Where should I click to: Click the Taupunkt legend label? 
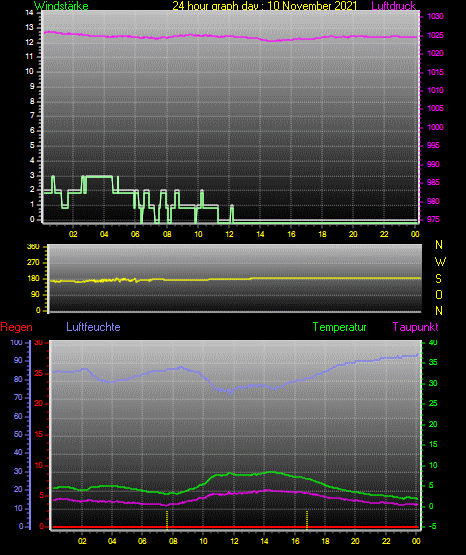point(415,327)
